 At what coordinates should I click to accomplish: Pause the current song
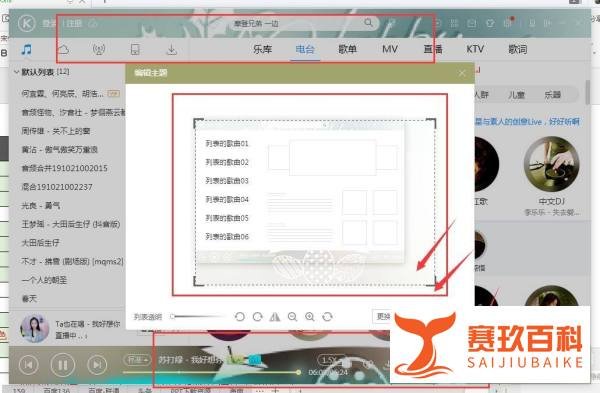click(x=63, y=365)
